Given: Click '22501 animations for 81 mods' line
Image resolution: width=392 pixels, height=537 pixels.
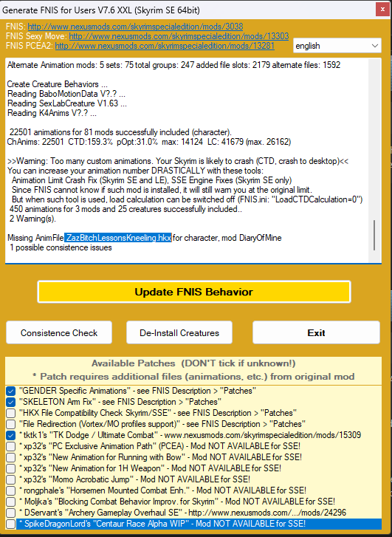Looking at the screenshot, I should (x=120, y=132).
